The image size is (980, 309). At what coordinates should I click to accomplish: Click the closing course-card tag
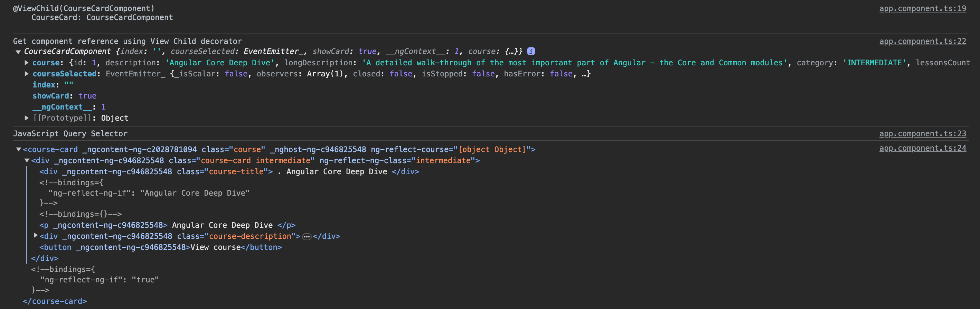(55, 301)
